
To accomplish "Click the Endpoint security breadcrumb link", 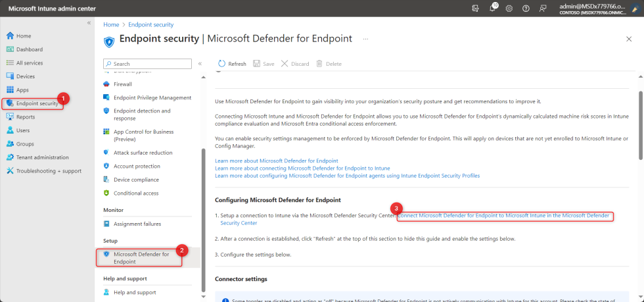I will 150,25.
